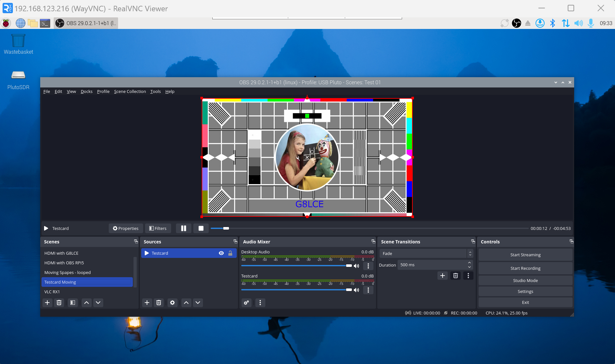Open source properties gear in Sources dock

pos(172,303)
